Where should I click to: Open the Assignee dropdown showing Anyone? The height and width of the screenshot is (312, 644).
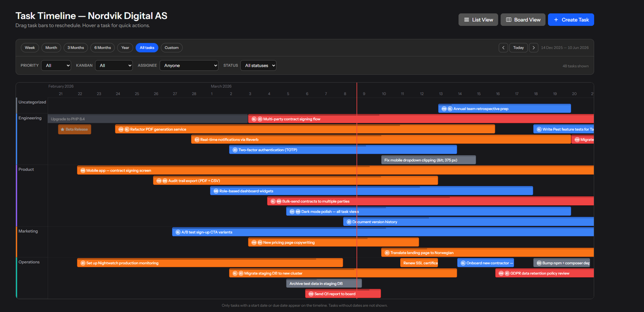point(189,66)
